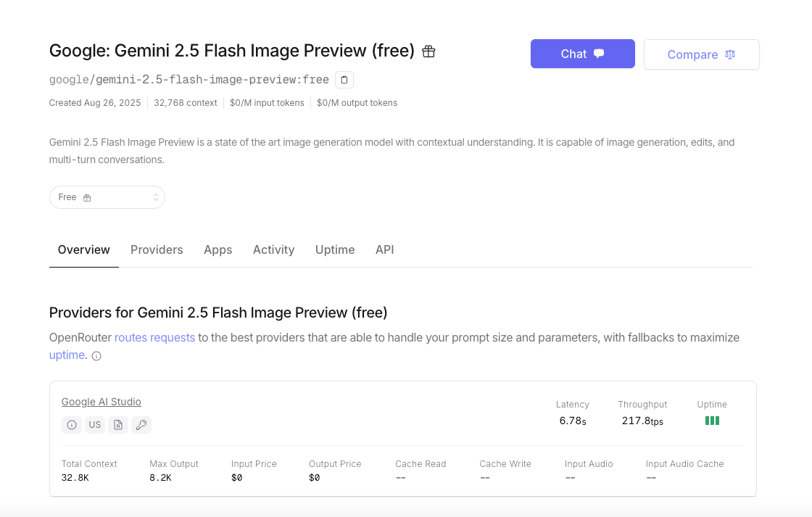Open provider info icon under Google AI Studio
The width and height of the screenshot is (812, 517).
click(72, 425)
